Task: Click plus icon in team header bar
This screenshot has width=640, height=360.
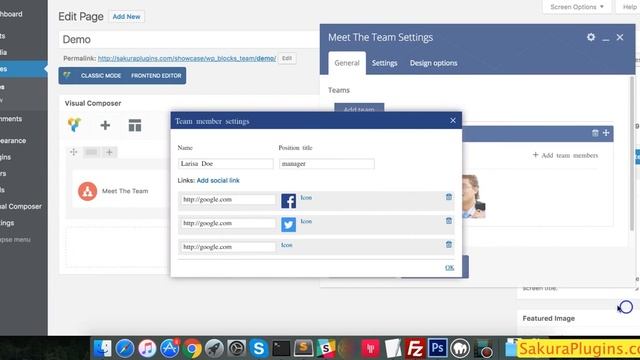Action: pos(606,133)
